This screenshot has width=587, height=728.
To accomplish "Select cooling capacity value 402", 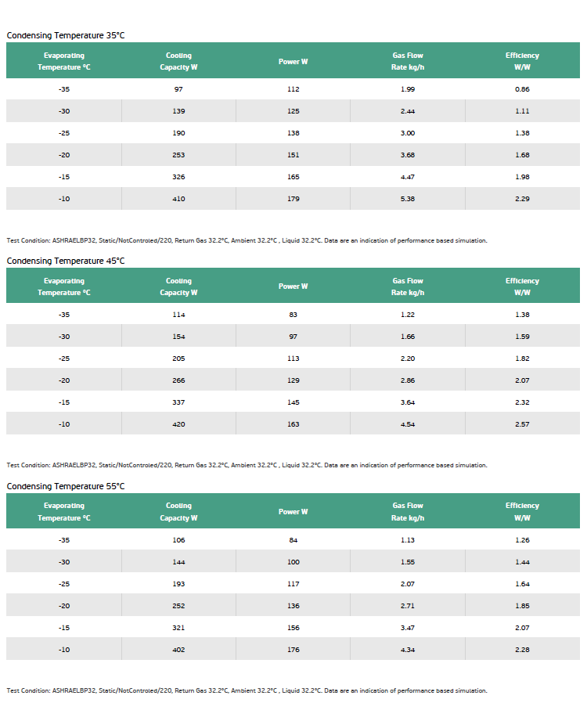I will (178, 650).
